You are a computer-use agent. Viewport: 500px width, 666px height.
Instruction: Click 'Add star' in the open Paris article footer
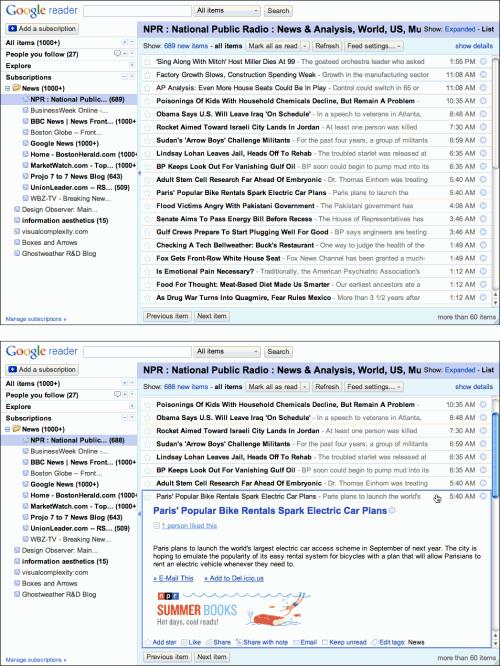pos(160,642)
